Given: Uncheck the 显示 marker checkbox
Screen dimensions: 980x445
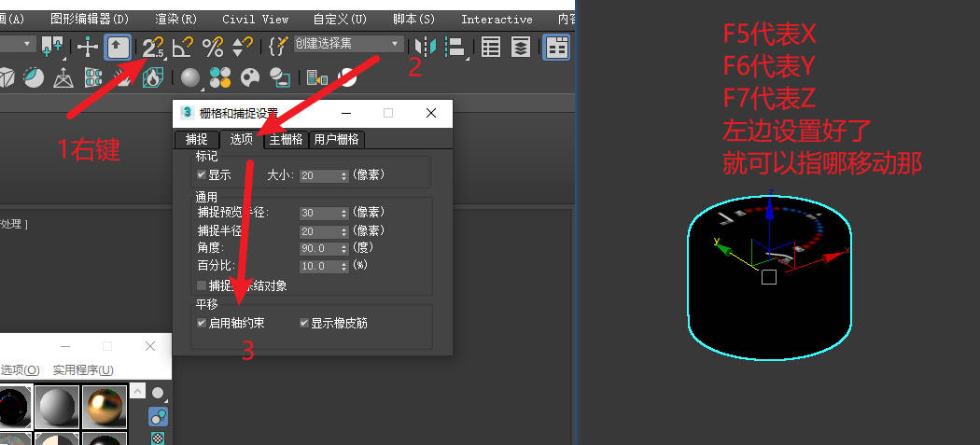Looking at the screenshot, I should (x=202, y=175).
